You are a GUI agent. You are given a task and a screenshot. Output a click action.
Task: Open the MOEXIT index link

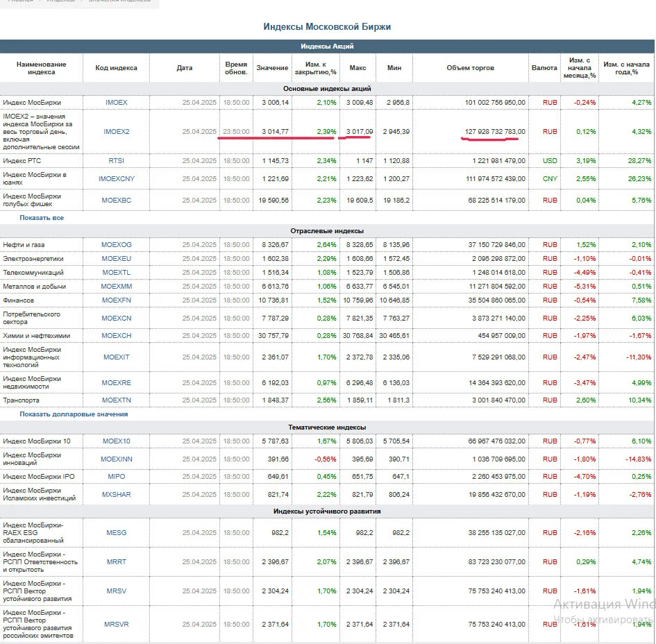(x=117, y=357)
